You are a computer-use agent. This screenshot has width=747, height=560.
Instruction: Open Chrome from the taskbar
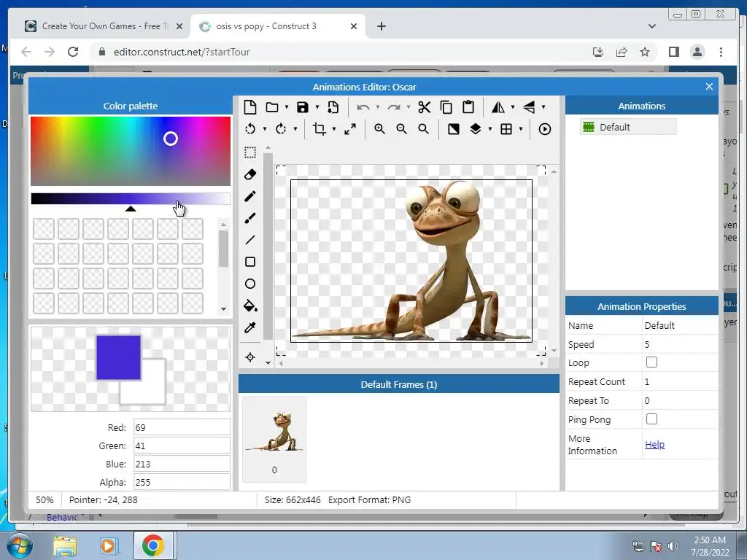point(153,545)
